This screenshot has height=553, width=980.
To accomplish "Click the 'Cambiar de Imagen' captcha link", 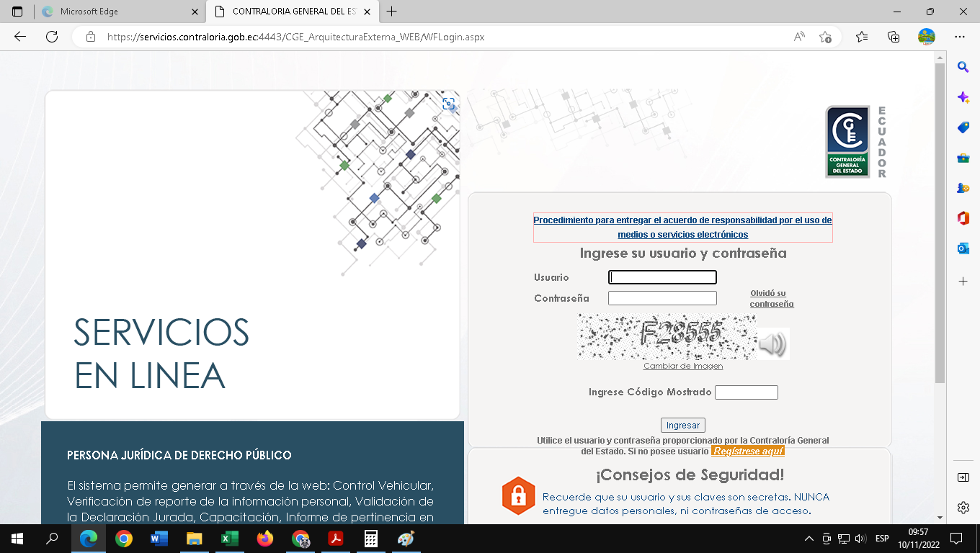I will (x=682, y=366).
